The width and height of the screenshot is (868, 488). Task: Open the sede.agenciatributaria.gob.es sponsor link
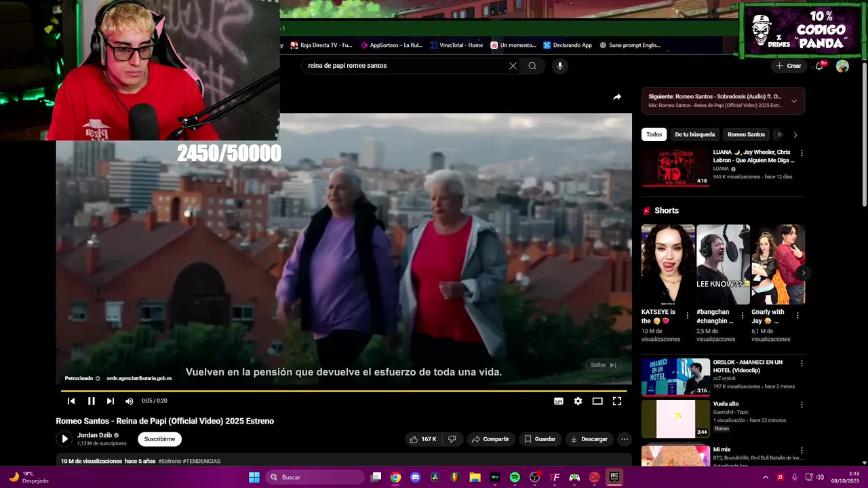pos(139,378)
